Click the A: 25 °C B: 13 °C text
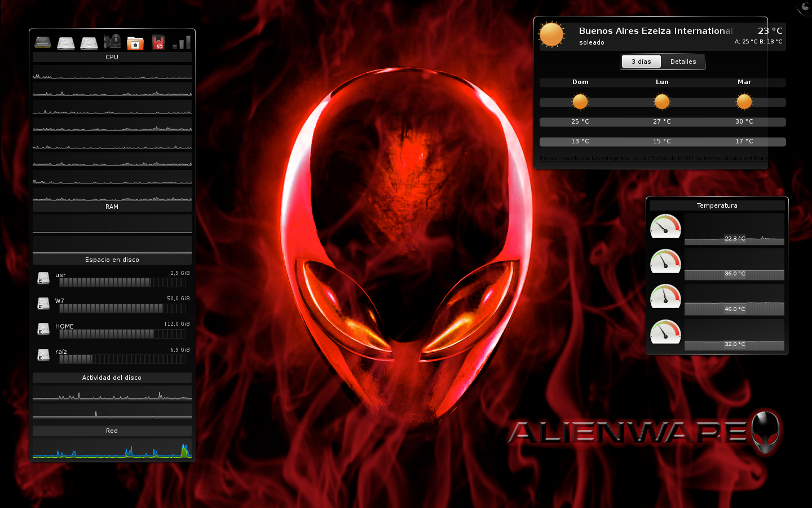 (758, 42)
